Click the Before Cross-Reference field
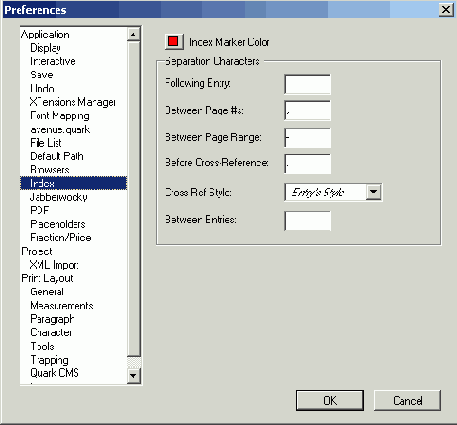The height and width of the screenshot is (425, 457). point(307,164)
